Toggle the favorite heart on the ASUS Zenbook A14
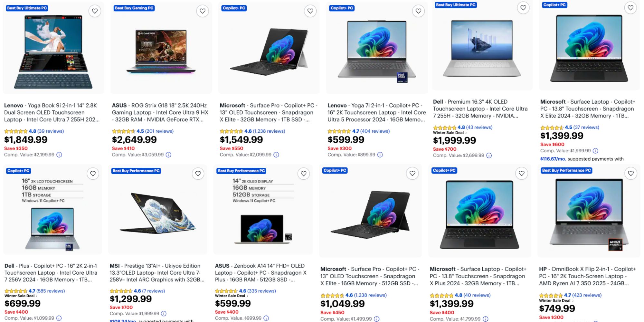This screenshot has height=322, width=644. [x=303, y=174]
